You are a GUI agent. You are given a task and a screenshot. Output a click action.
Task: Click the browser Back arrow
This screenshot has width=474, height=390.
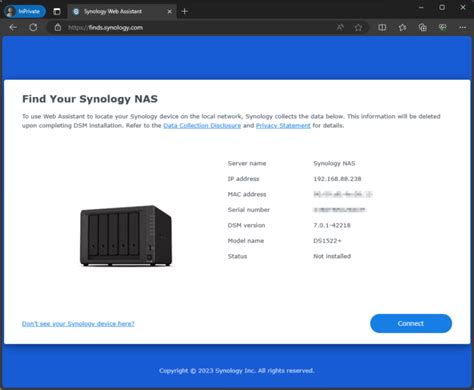coord(13,27)
